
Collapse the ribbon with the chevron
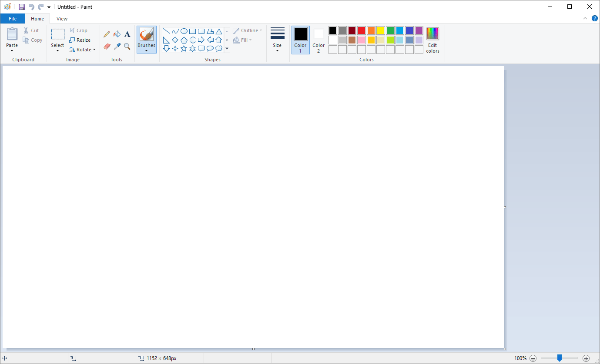[585, 18]
